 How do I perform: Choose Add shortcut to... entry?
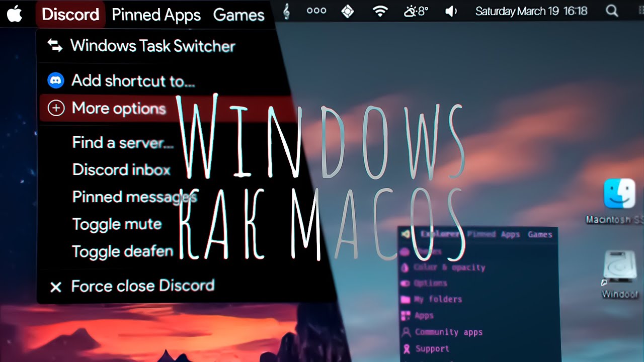133,80
